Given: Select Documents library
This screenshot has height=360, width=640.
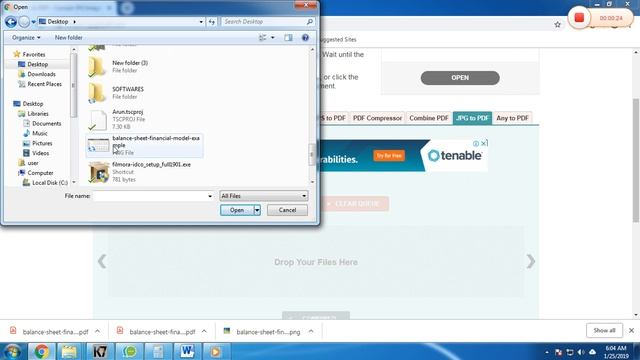Looking at the screenshot, I should tap(47, 124).
